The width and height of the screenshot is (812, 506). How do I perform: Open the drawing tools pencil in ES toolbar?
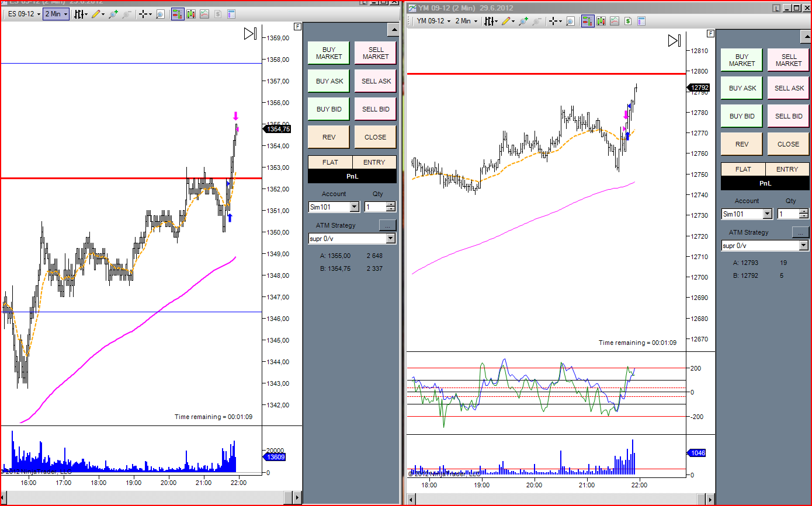(x=97, y=14)
